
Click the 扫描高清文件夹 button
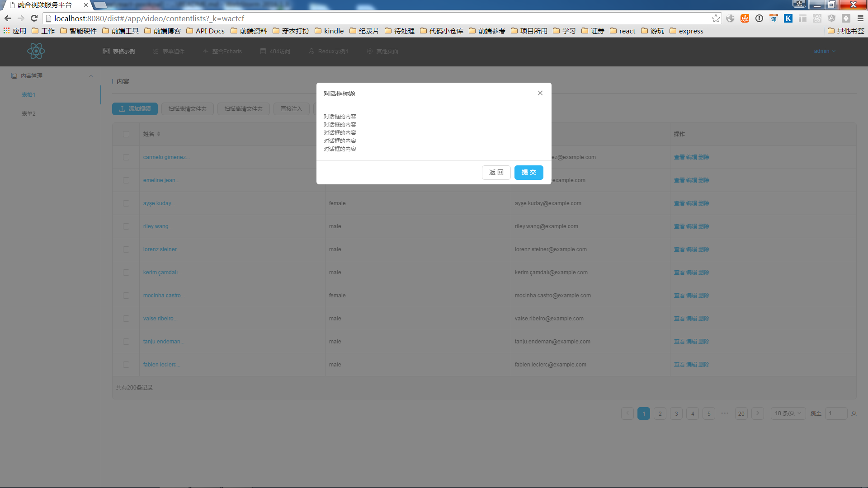click(243, 109)
